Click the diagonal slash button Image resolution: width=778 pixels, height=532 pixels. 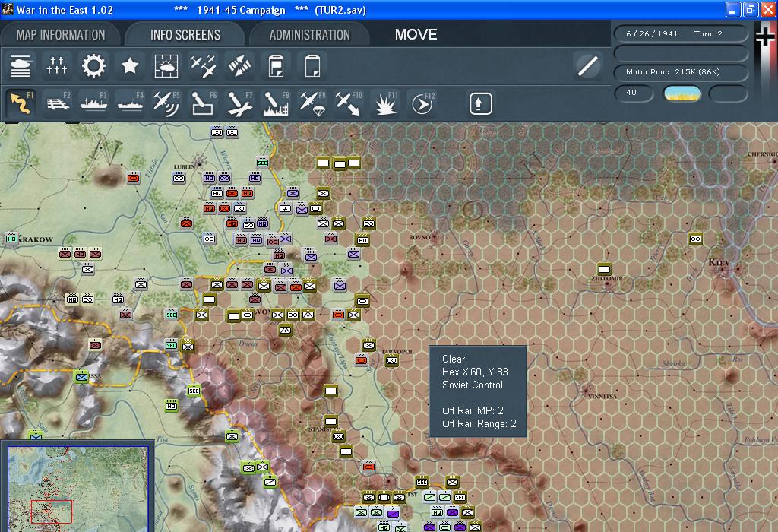[588, 65]
